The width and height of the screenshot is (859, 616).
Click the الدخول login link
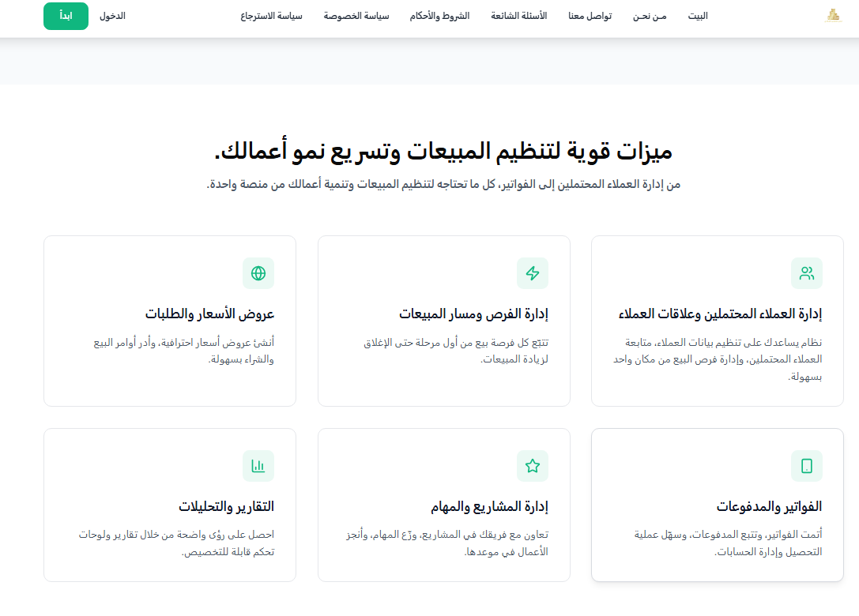(112, 16)
